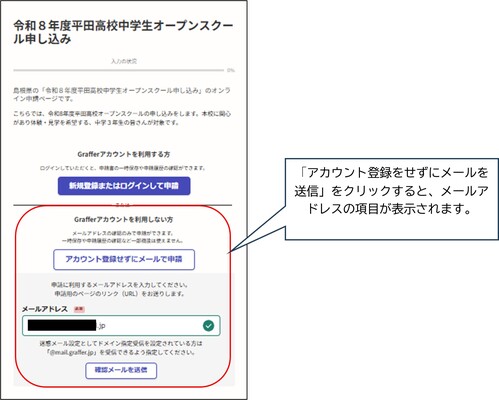Click アカウント登録せずにメールで申請 button

click(x=124, y=259)
